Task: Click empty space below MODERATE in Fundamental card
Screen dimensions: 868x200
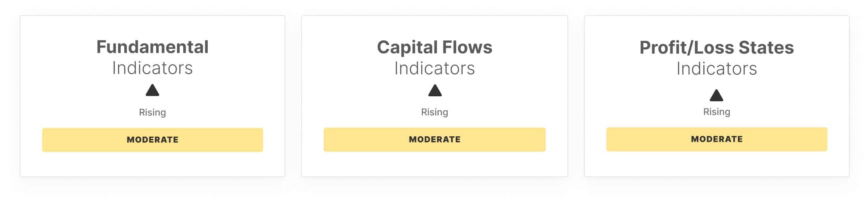Action: (x=153, y=164)
